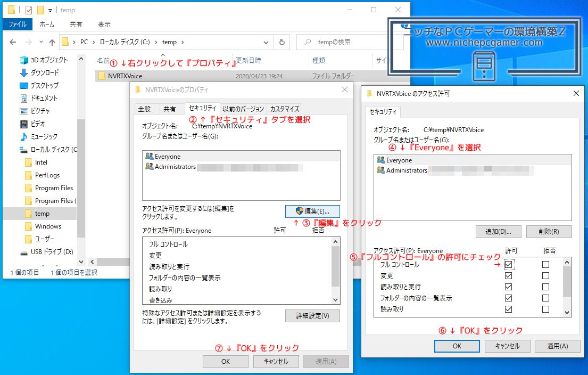Viewport: 588px width, 375px height.
Task: Click 詳細設定(V) button
Action: click(x=312, y=316)
